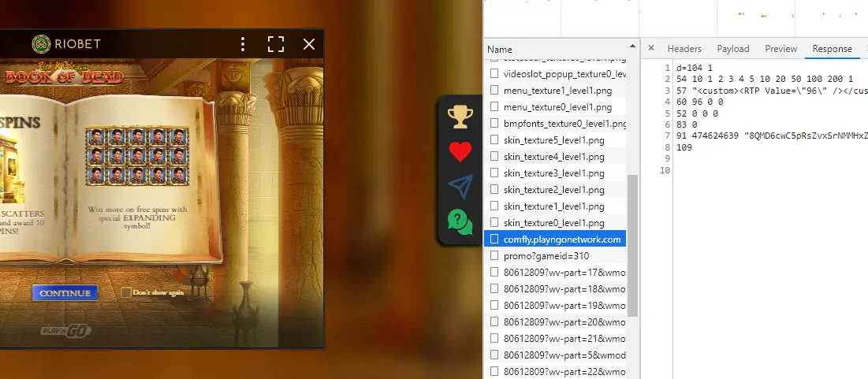Screen dimensions: 868x379
Task: Click response line 1 'd=104 1'
Action: tap(695, 68)
